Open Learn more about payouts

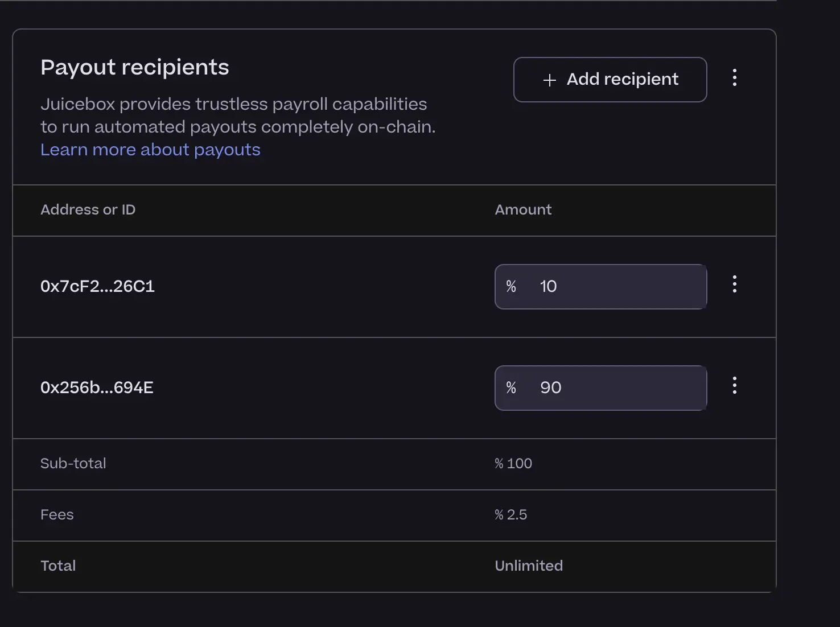pyautogui.click(x=150, y=149)
